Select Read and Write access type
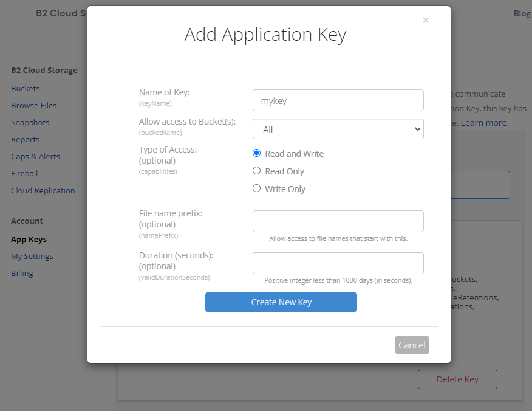The height and width of the screenshot is (411, 532). (256, 153)
